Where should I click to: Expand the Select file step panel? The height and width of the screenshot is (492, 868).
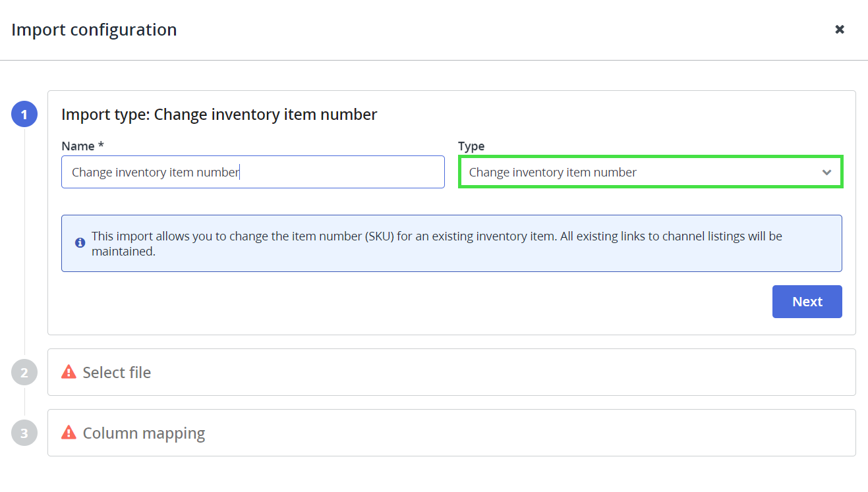[451, 372]
